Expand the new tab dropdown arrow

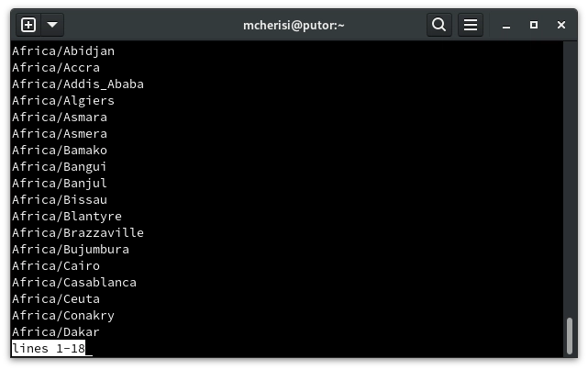51,25
